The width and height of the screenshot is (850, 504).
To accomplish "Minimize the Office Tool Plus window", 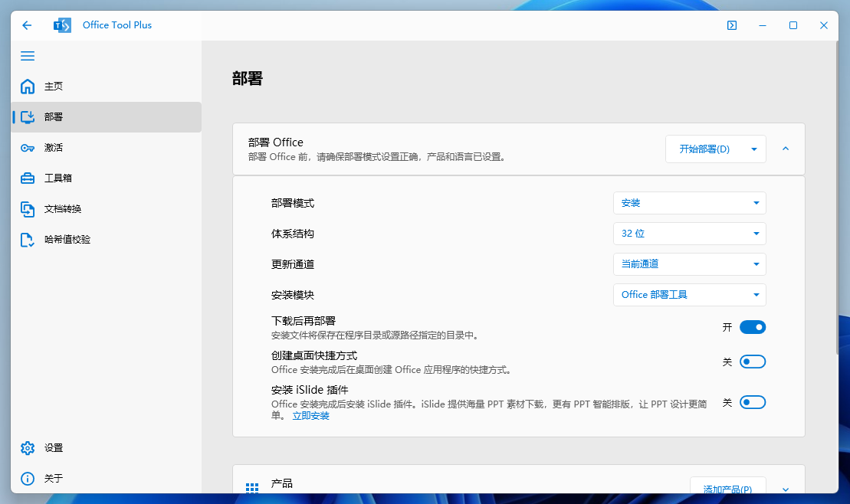I will 762,25.
